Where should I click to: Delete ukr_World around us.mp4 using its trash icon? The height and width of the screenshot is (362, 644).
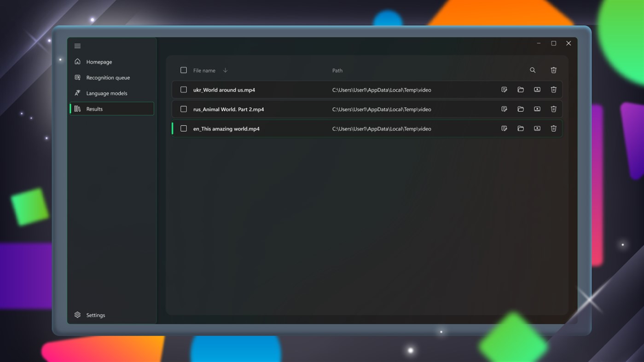click(553, 90)
